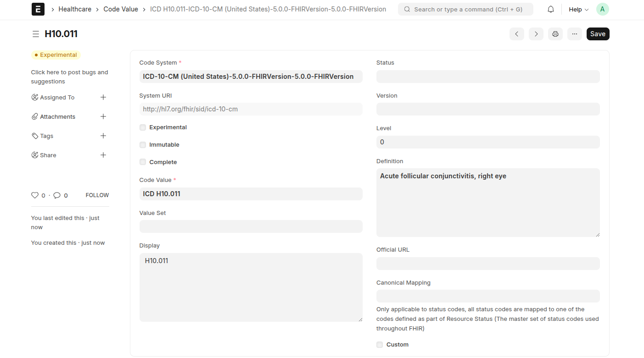Open the comments speech bubble icon
Viewport: 644px width, 358px height.
pyautogui.click(x=57, y=195)
